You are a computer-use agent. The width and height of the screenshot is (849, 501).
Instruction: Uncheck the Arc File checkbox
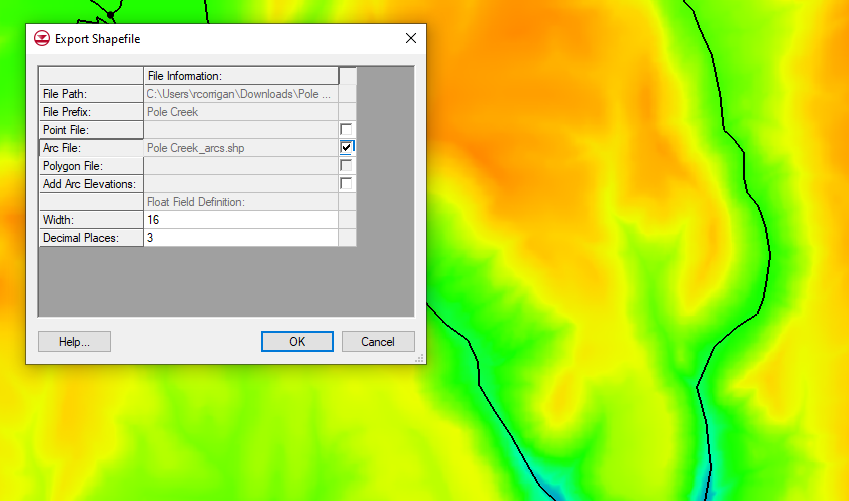point(346,147)
